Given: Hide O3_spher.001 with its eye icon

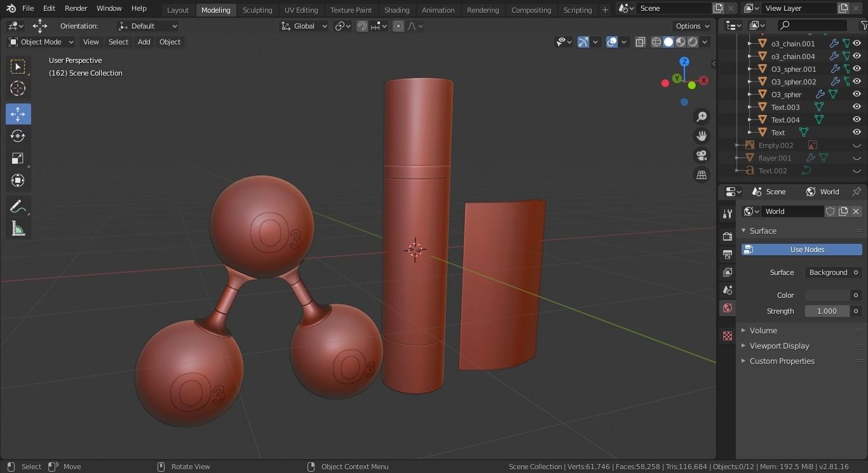Looking at the screenshot, I should click(857, 69).
